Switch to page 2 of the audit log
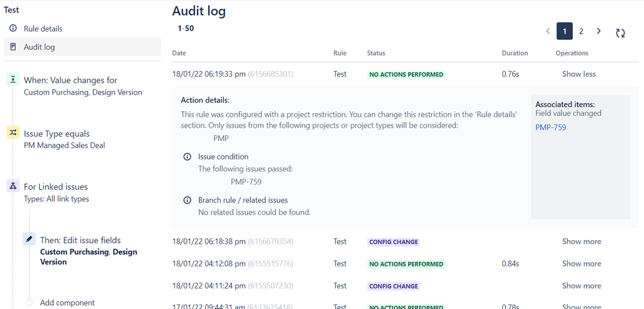The height and width of the screenshot is (309, 644). (581, 31)
